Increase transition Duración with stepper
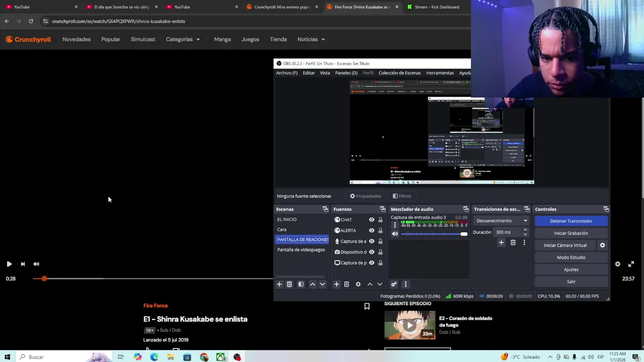This screenshot has height=362, width=644. (525, 230)
